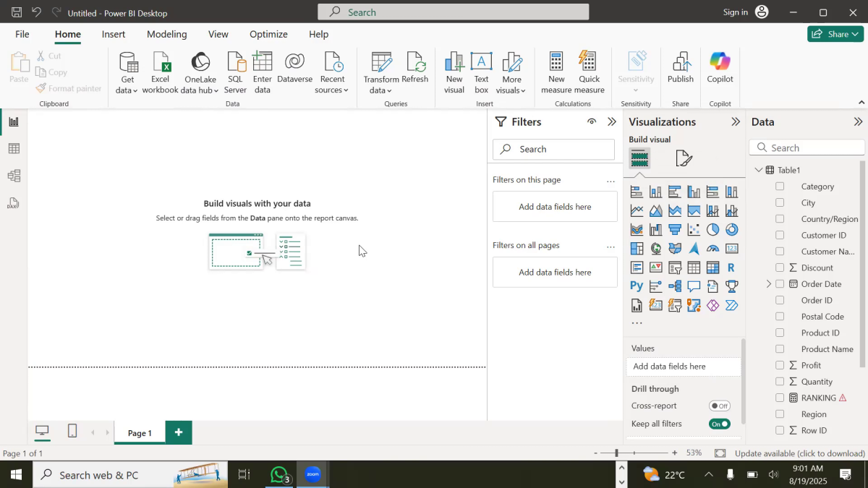Select the Q&A speech bubble visual
Image resolution: width=868 pixels, height=488 pixels.
(x=694, y=286)
